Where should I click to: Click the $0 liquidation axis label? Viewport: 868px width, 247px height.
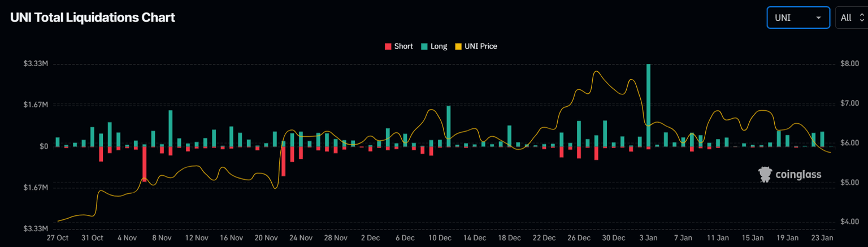(44, 146)
